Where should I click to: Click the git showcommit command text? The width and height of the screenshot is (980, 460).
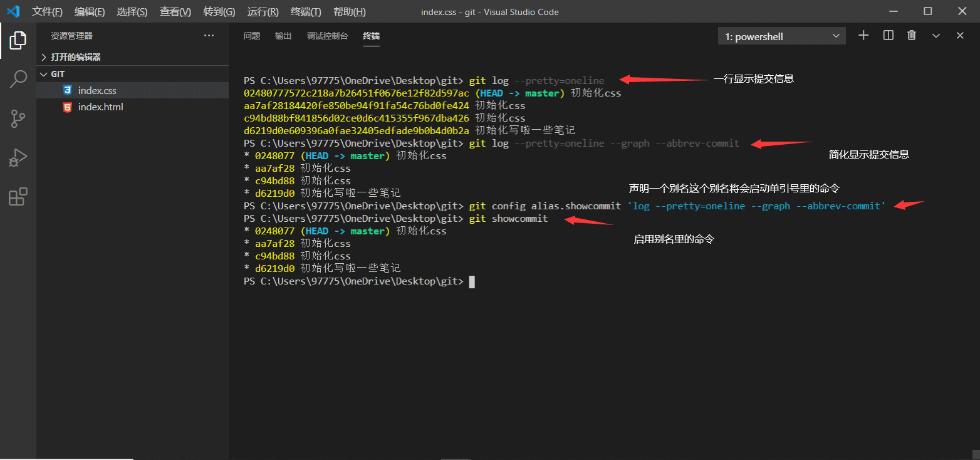click(509, 218)
